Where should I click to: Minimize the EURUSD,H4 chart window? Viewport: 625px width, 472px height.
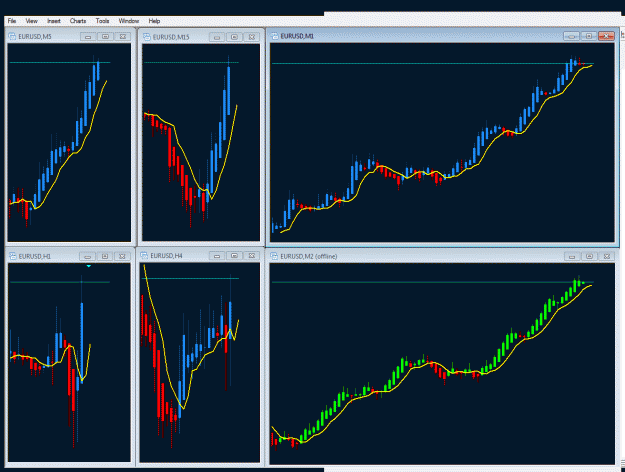pos(217,256)
